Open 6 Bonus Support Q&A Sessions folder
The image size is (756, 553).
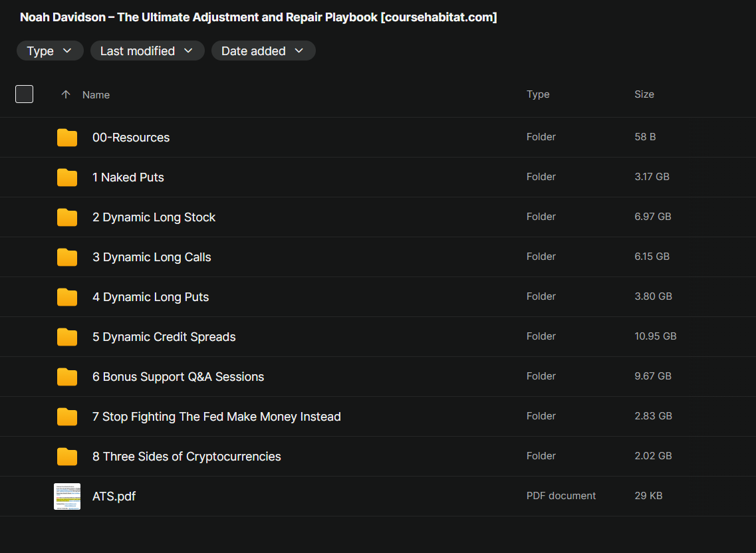pos(178,377)
